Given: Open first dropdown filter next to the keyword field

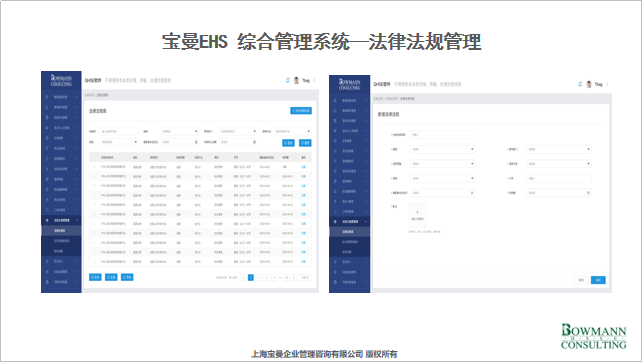Looking at the screenshot, I should pyautogui.click(x=180, y=131).
